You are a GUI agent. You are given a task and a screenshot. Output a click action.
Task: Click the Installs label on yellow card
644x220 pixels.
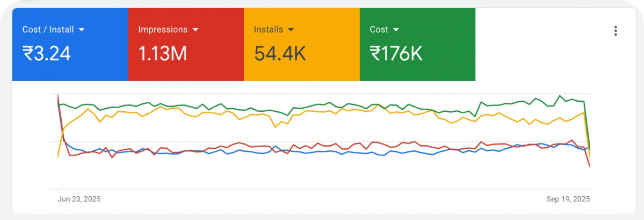click(268, 30)
